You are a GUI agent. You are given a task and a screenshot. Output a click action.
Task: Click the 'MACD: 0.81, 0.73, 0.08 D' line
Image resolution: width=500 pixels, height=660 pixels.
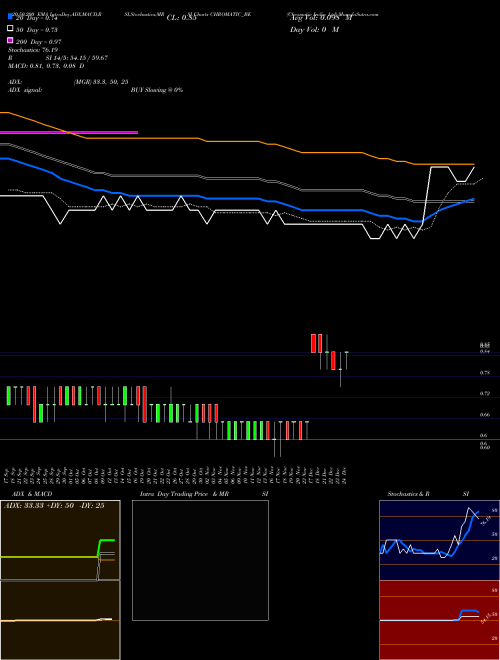(46, 66)
